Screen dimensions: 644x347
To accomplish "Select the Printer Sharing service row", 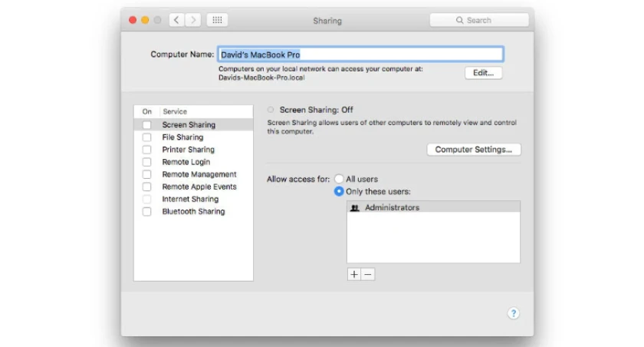I will click(193, 149).
